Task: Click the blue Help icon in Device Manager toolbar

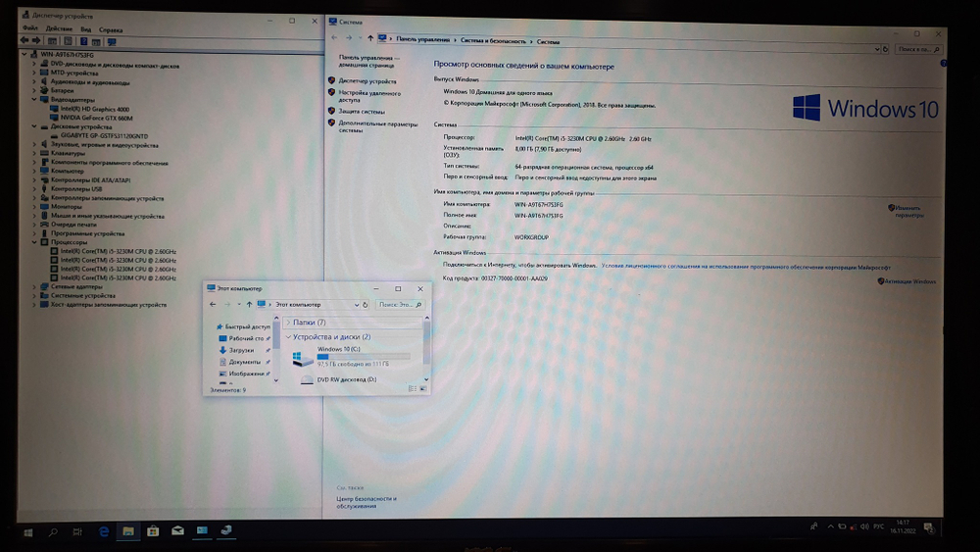Action: click(x=83, y=41)
